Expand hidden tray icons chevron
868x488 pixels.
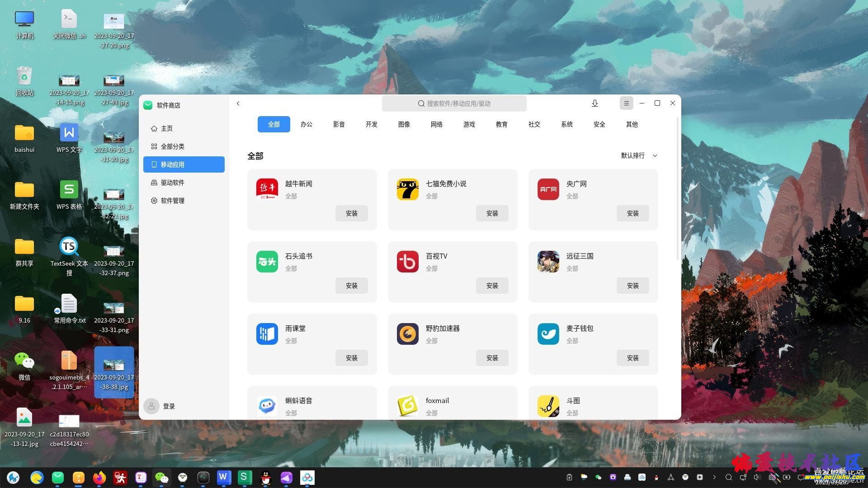pyautogui.click(x=715, y=477)
